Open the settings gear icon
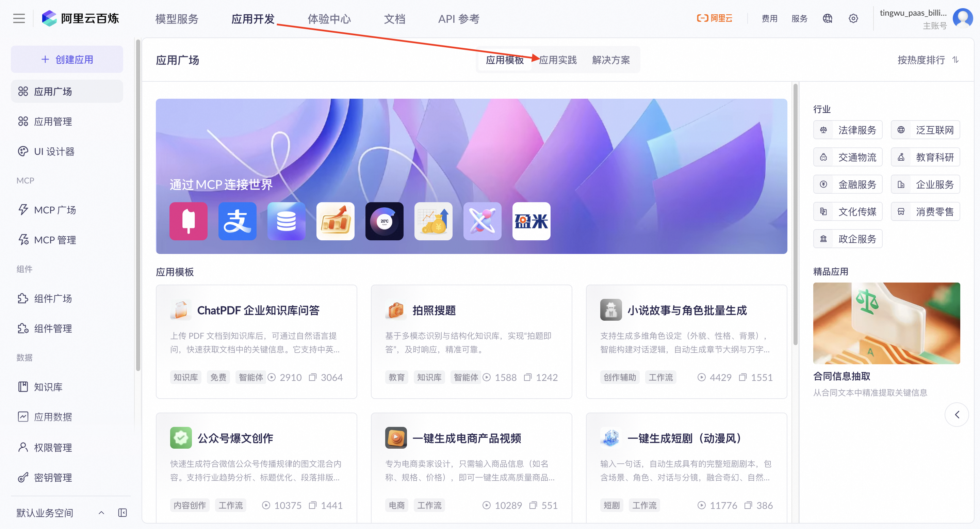The width and height of the screenshot is (980, 529). click(853, 18)
